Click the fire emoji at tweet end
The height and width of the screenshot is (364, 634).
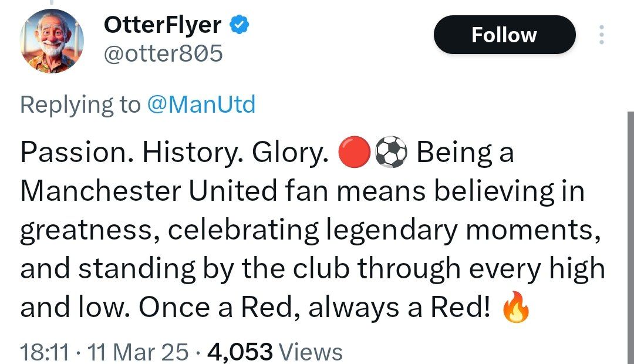(515, 307)
